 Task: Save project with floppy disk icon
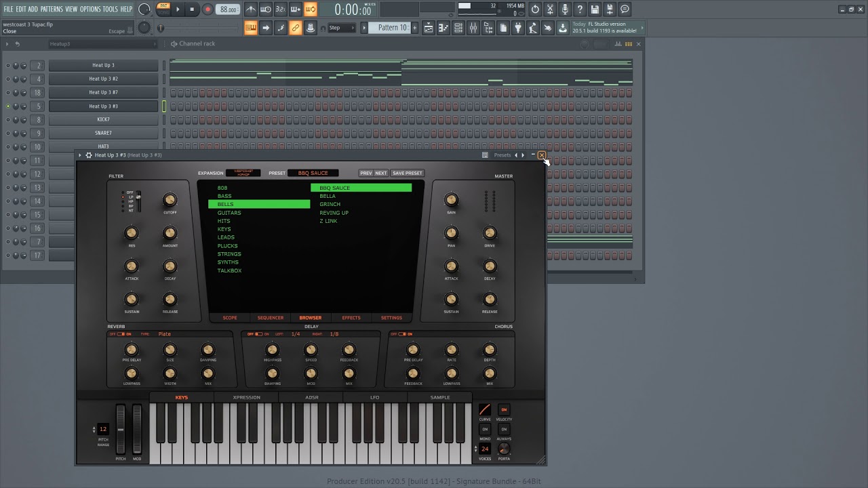(x=595, y=9)
